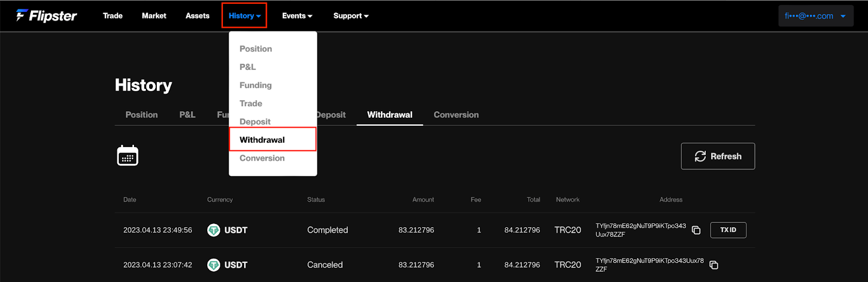
Task: Click the Completed status text
Action: pos(328,230)
